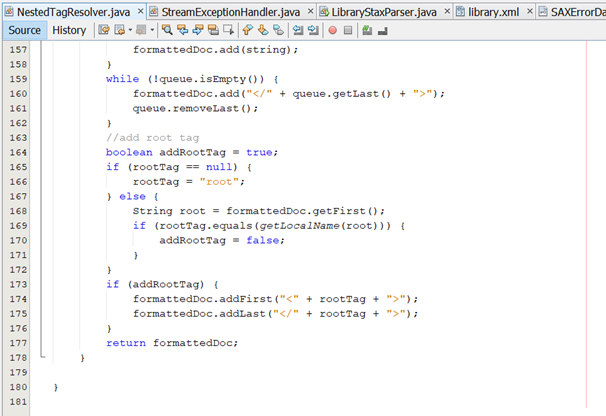
Task: Jump to the Last Edit location icon
Action: (x=104, y=30)
